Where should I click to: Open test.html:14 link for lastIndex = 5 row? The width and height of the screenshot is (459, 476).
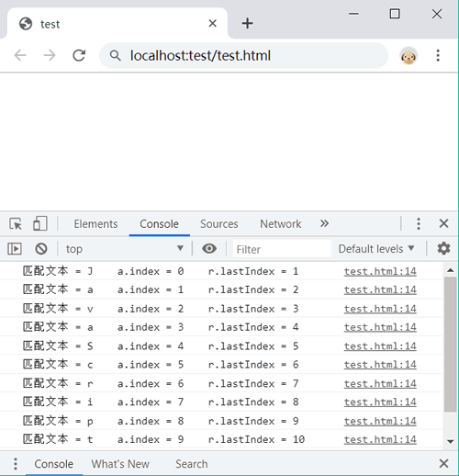(380, 346)
